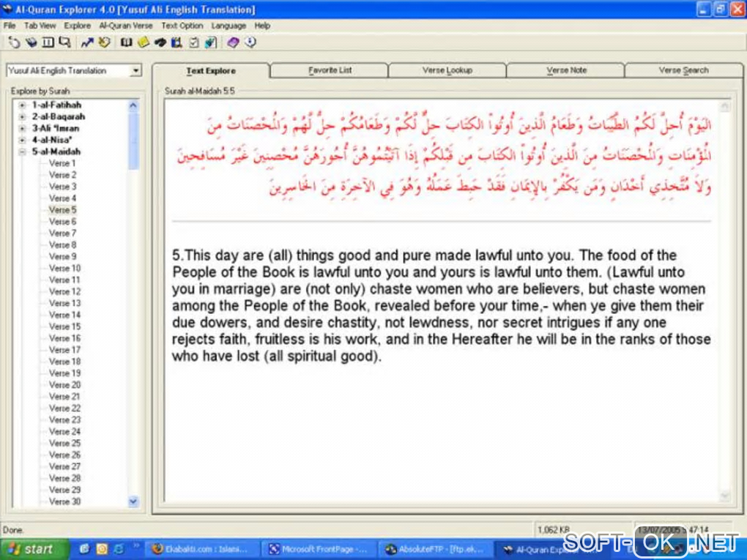Select Verse 24 in the tree
The image size is (747, 560).
tap(64, 432)
